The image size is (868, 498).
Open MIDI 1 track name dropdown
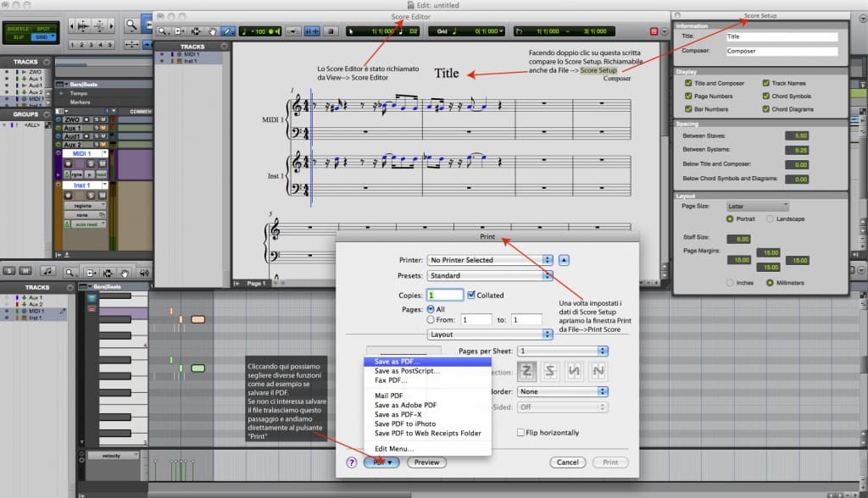104,153
